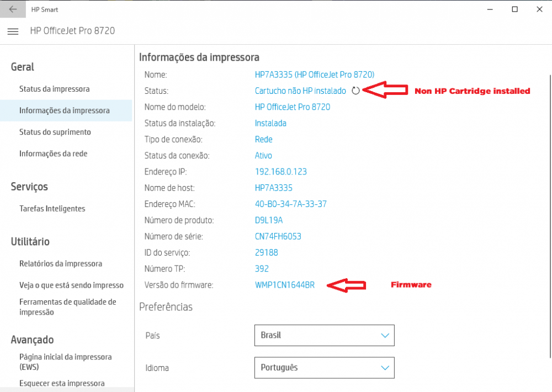Click printer name value HP7A3335 (HP OfficeJet Pro 8720)
The width and height of the screenshot is (552, 392).
(315, 75)
